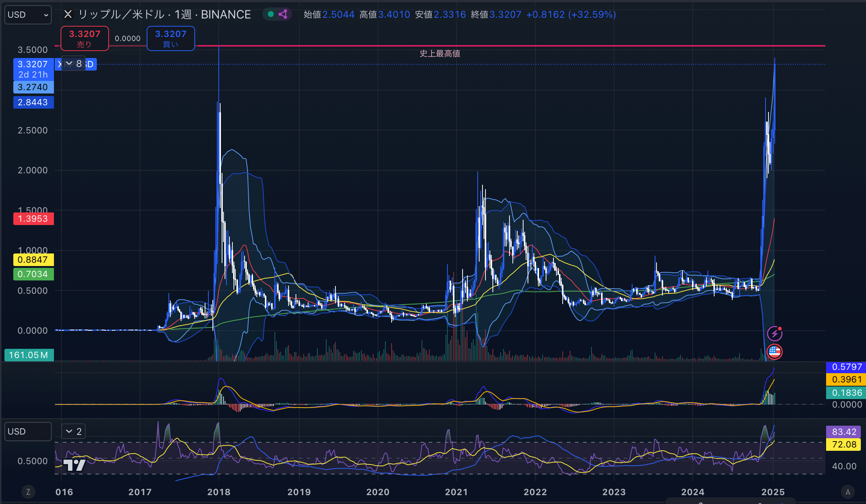Click the purple lightning event icon
Screen dimensions: 866x504
(x=774, y=334)
